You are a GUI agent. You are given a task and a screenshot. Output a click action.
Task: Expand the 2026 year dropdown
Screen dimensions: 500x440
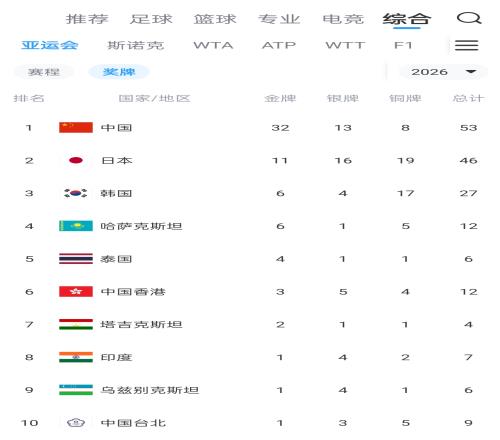coord(443,72)
